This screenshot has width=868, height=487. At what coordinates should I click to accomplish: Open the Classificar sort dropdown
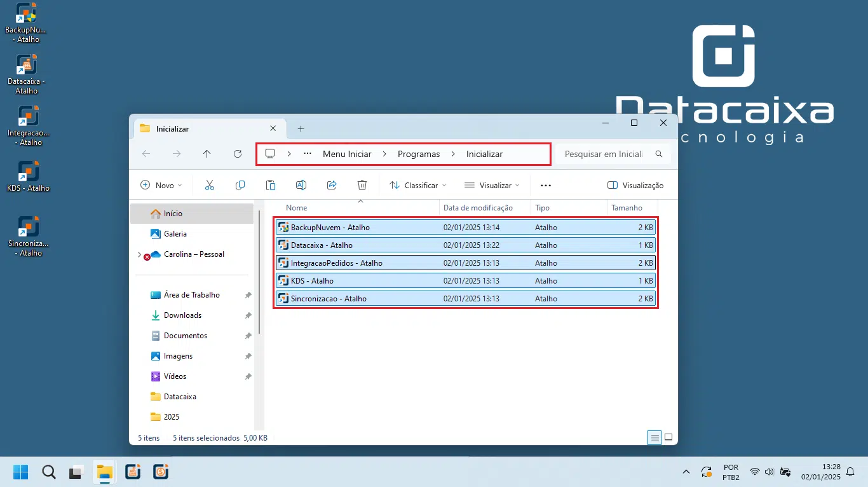click(417, 185)
